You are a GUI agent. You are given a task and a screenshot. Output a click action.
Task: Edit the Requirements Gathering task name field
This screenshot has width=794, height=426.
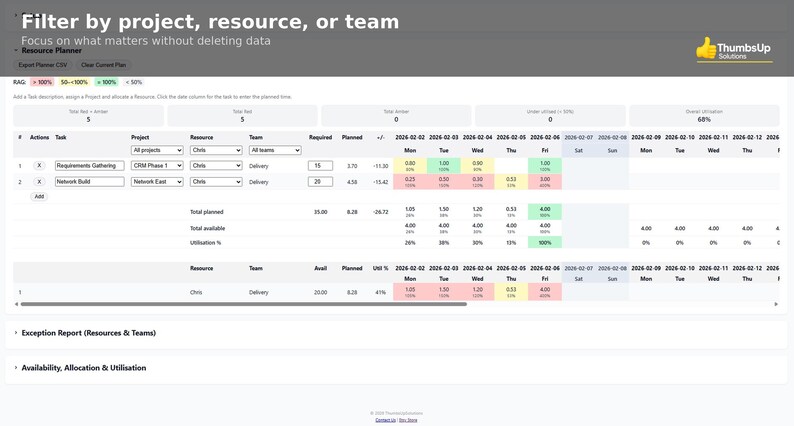click(90, 166)
